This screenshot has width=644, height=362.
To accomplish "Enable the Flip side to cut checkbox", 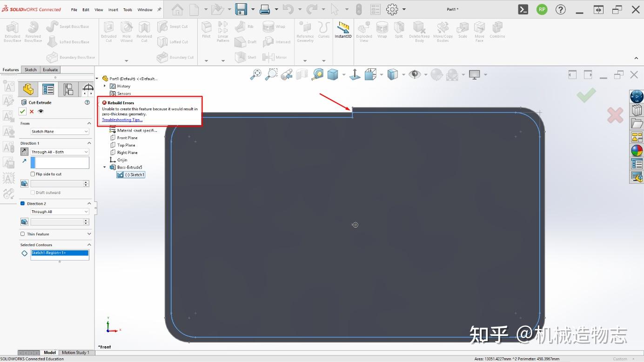I will [32, 174].
